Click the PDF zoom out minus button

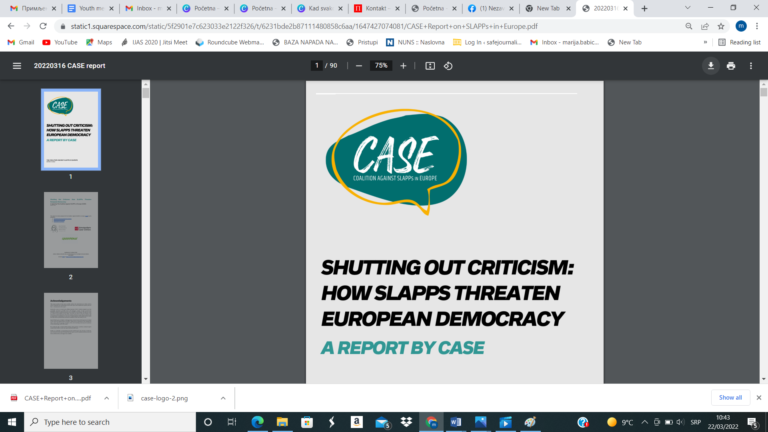[358, 66]
